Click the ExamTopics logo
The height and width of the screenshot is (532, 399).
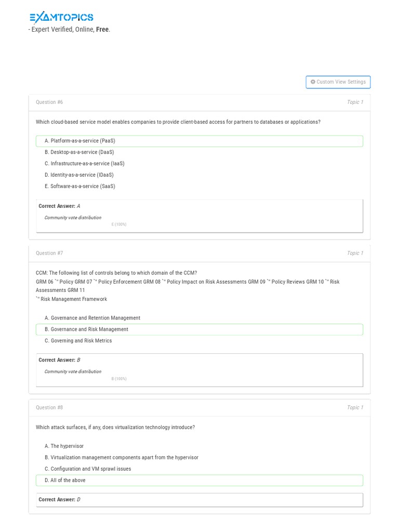pyautogui.click(x=61, y=18)
